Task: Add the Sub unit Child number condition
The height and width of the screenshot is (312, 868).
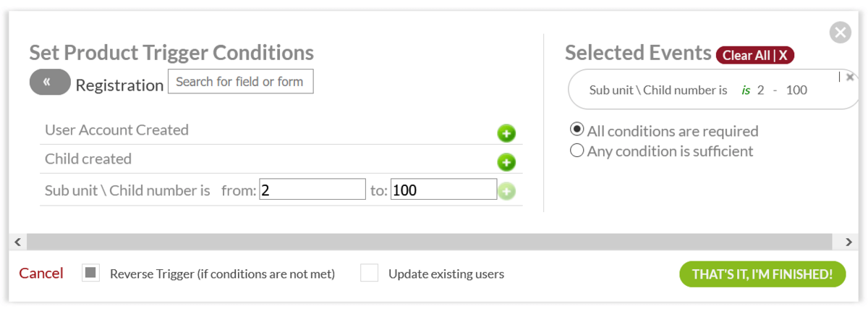Action: point(506,192)
